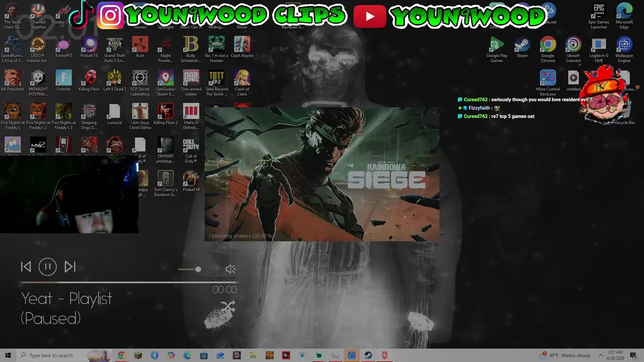Viewport: 644px width, 362px height.
Task: Open Bully Scholarship Edition shortcut
Action: click(x=191, y=50)
